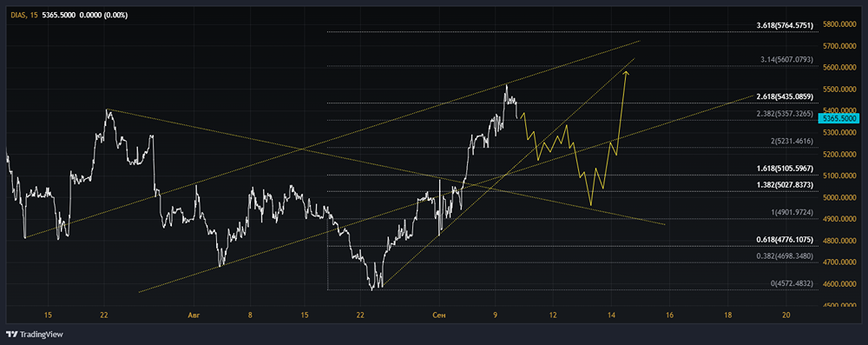Click the yellow forecast arrow tip
The image size is (868, 345).
626,72
